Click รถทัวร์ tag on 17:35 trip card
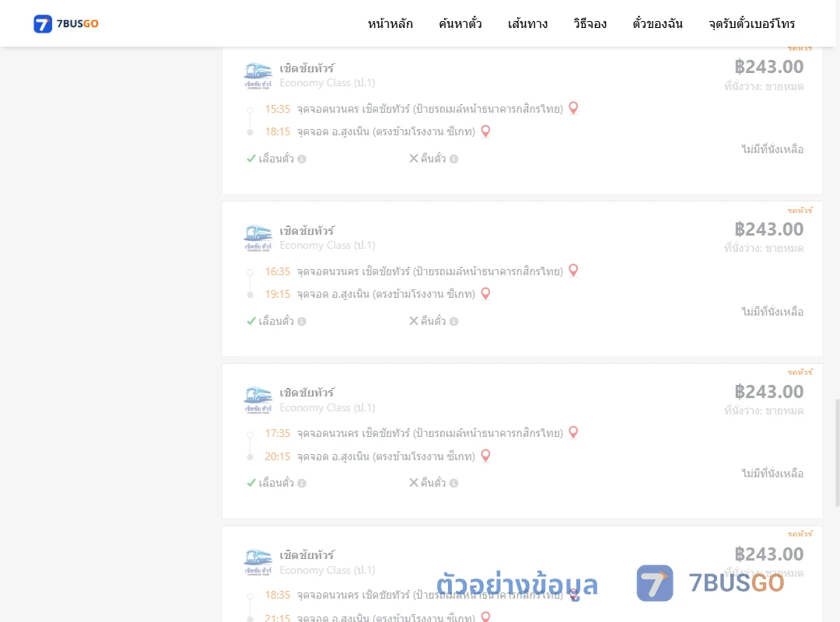The width and height of the screenshot is (840, 622). tap(800, 372)
